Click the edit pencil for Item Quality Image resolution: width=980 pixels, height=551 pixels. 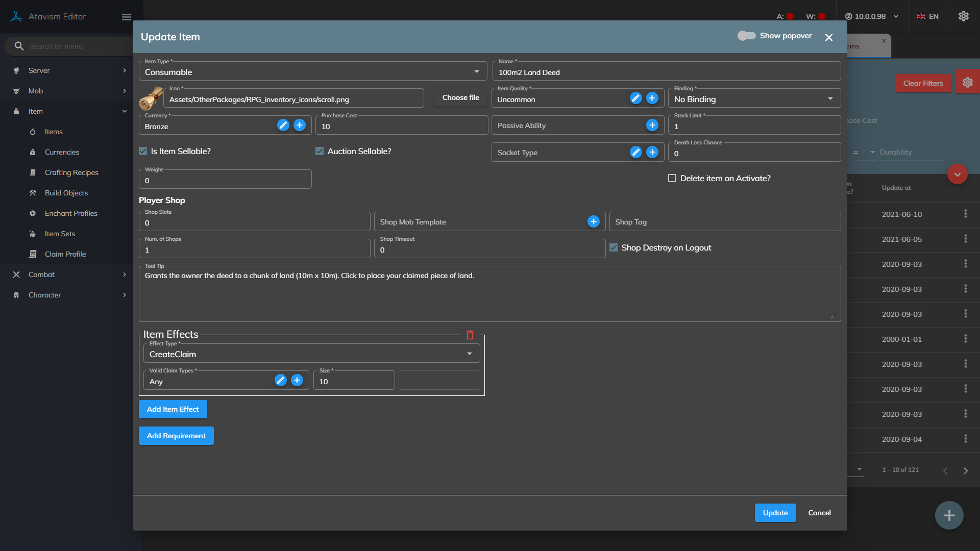click(x=635, y=98)
